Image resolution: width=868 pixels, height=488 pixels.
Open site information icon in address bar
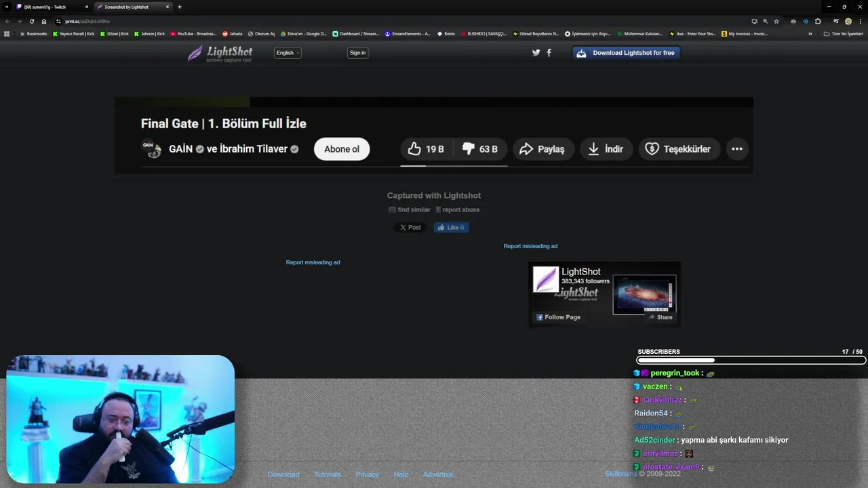pyautogui.click(x=59, y=21)
